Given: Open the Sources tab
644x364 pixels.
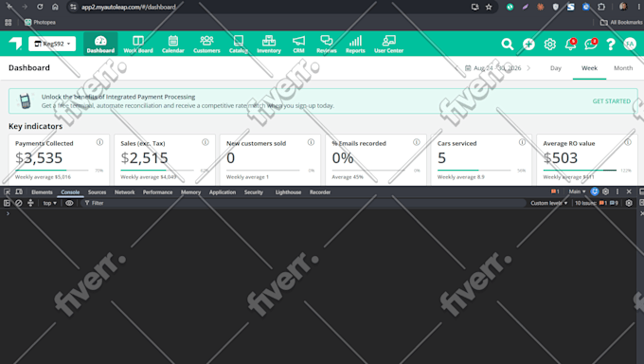Looking at the screenshot, I should [x=97, y=192].
